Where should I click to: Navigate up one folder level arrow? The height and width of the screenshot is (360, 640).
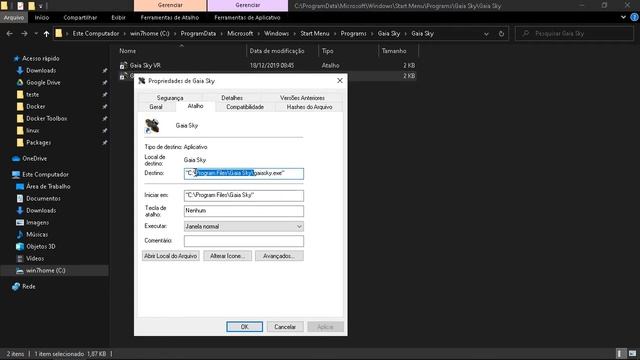(47, 34)
